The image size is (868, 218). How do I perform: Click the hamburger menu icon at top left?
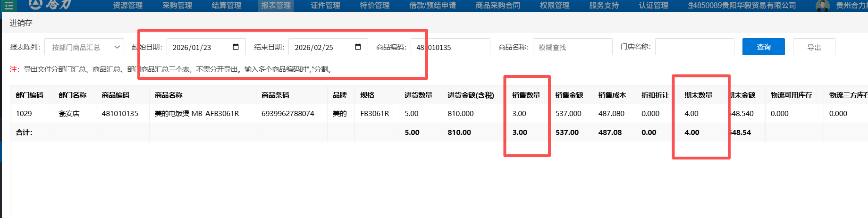pos(9,5)
